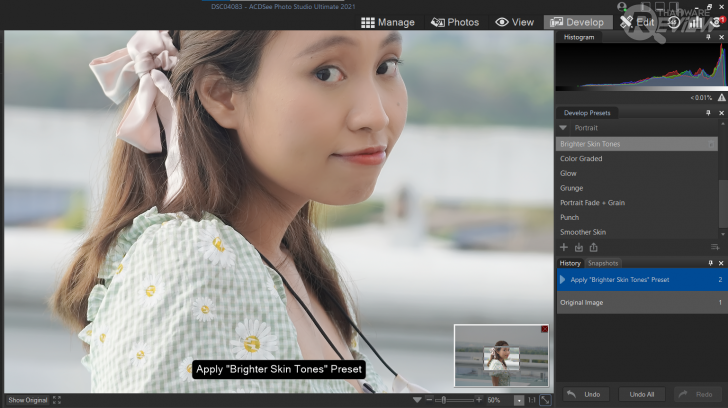728x408 pixels.
Task: Pin the Develop Presets panel
Action: pos(708,113)
